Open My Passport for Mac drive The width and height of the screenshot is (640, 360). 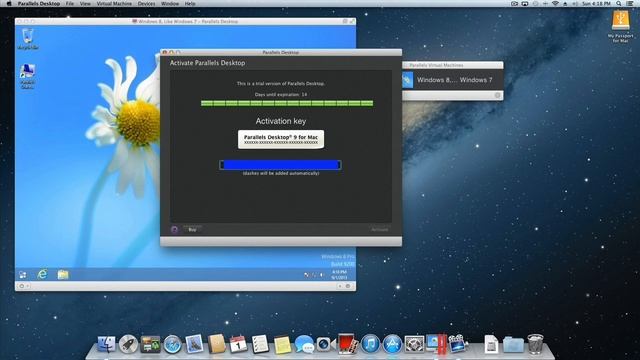pos(620,26)
